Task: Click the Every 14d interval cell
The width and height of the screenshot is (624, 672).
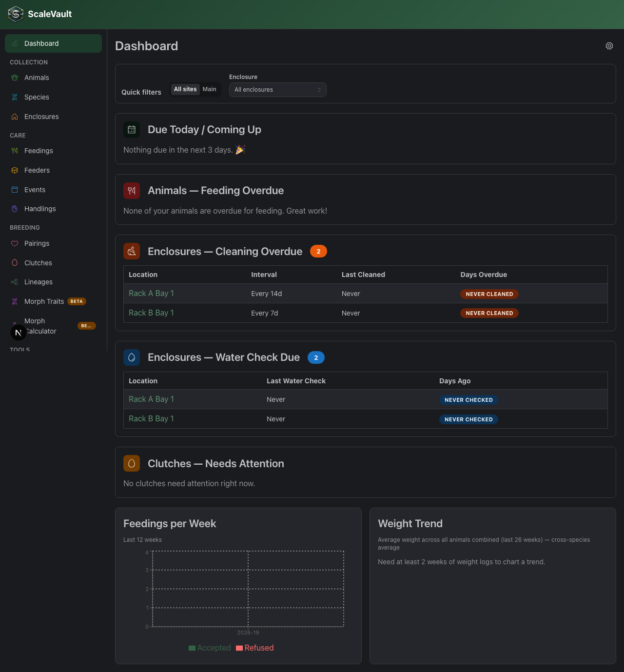Action: [x=267, y=294]
